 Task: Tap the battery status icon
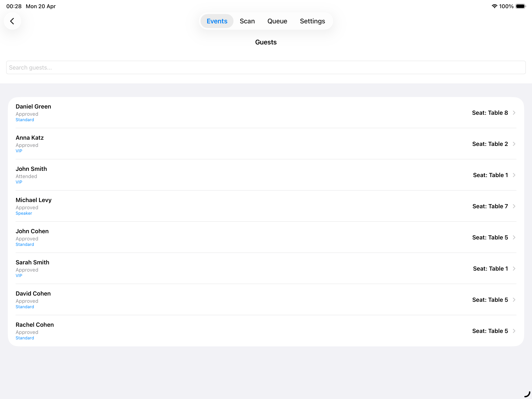pyautogui.click(x=521, y=6)
